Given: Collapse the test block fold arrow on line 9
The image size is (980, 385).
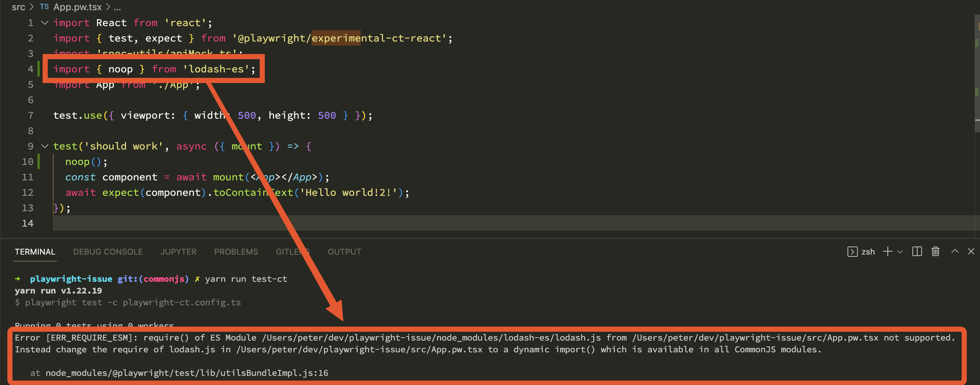Looking at the screenshot, I should [x=44, y=146].
